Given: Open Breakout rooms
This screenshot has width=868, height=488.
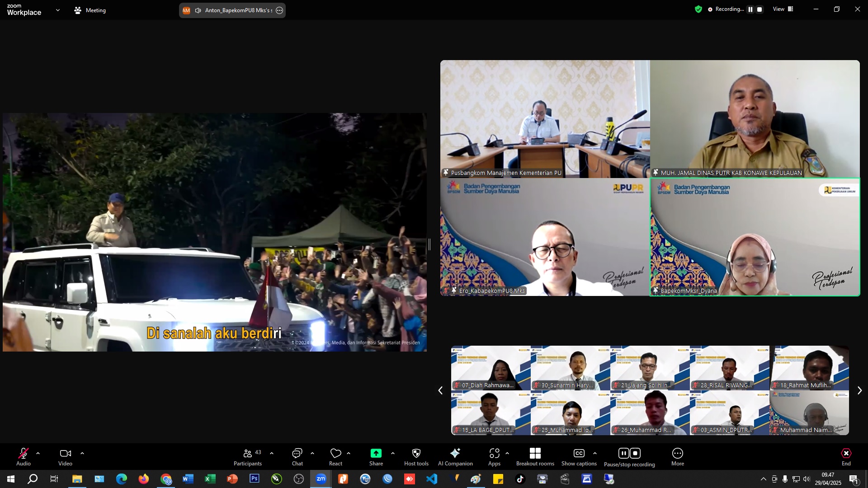Looking at the screenshot, I should click(535, 456).
